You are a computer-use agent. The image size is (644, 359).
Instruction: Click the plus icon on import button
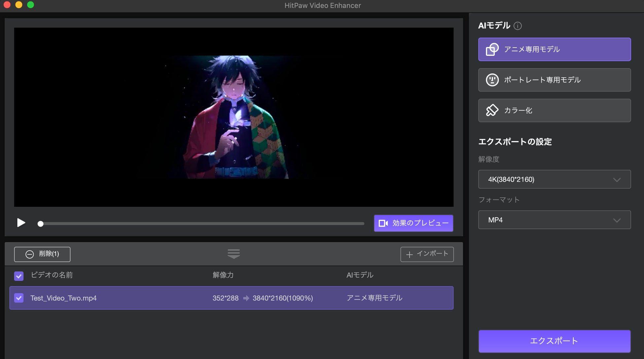409,254
